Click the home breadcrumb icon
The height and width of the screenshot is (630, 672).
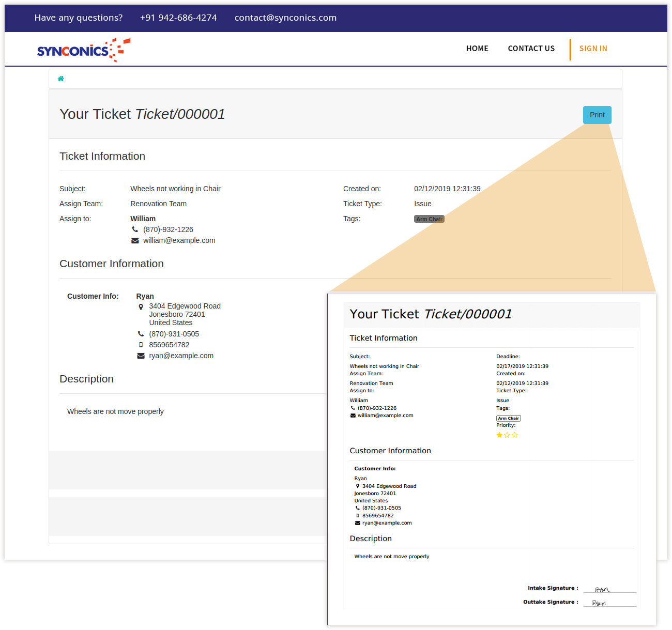(61, 79)
